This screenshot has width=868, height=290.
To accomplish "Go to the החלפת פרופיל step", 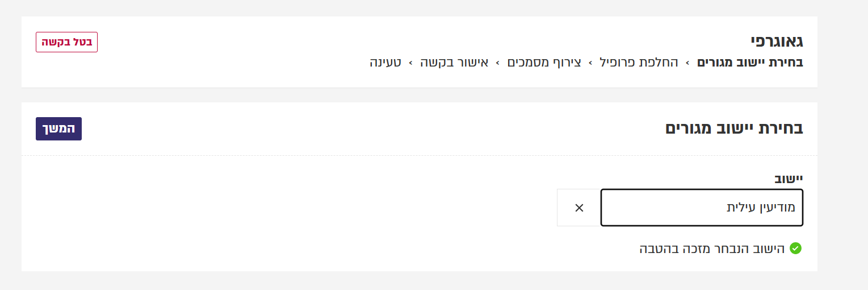I will [x=639, y=62].
